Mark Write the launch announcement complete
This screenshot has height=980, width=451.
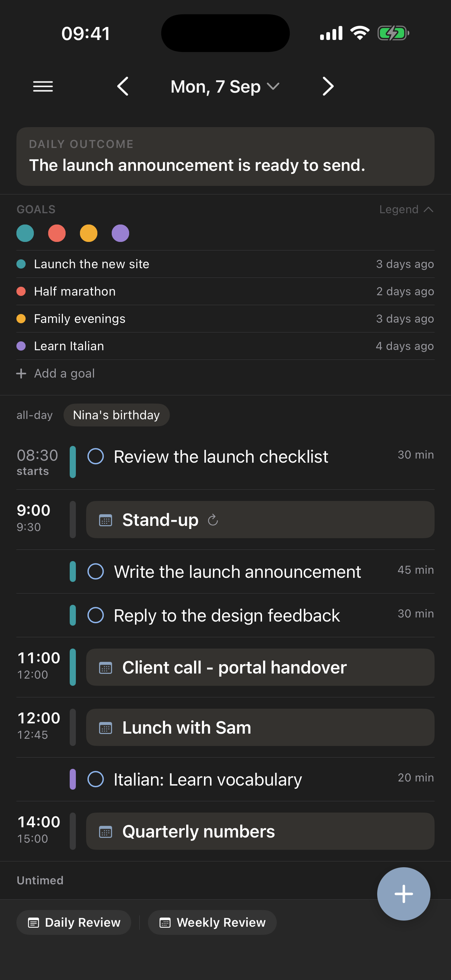[95, 571]
